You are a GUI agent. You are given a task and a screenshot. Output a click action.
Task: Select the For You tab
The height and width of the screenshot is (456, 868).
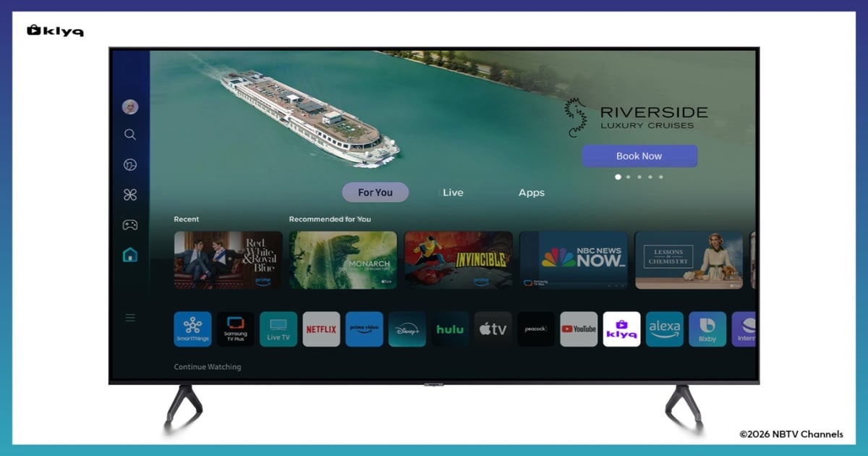[375, 192]
